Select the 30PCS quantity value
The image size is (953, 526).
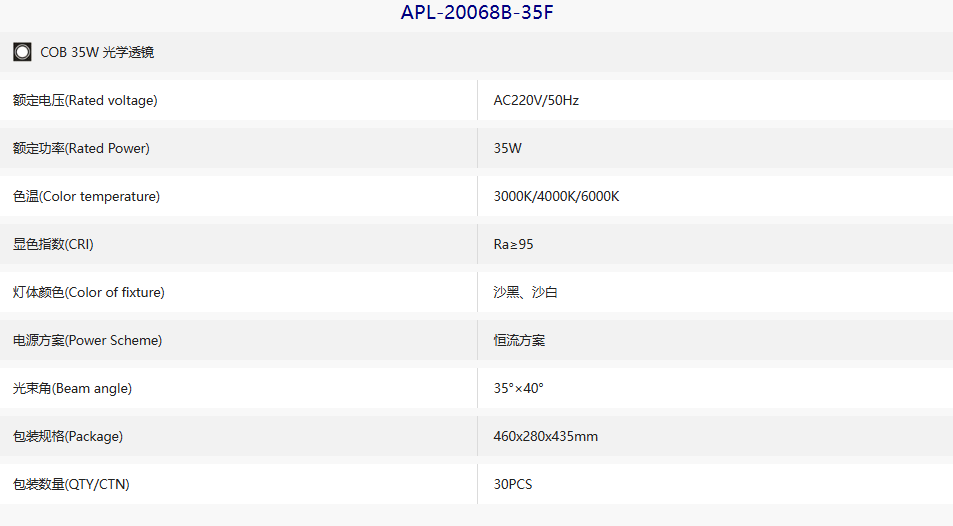pyautogui.click(x=513, y=485)
